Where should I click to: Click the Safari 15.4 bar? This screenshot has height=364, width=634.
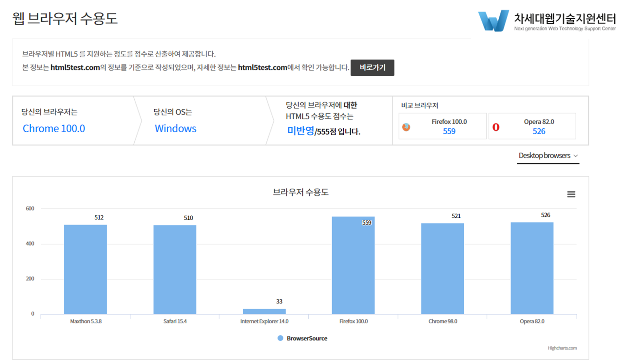click(x=175, y=269)
